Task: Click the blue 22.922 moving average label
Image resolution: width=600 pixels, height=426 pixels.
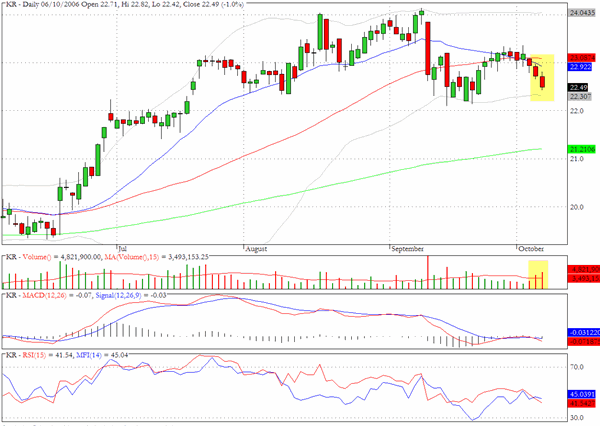Action: 580,67
